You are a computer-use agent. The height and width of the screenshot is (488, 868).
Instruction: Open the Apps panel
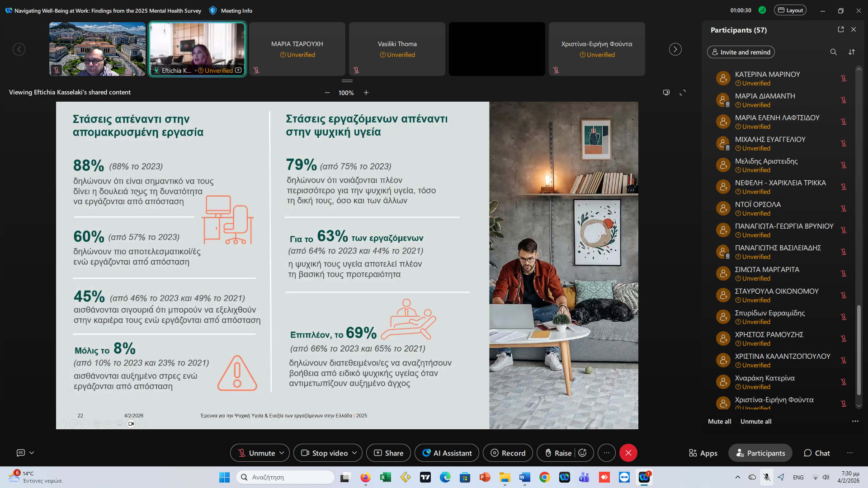click(x=703, y=453)
